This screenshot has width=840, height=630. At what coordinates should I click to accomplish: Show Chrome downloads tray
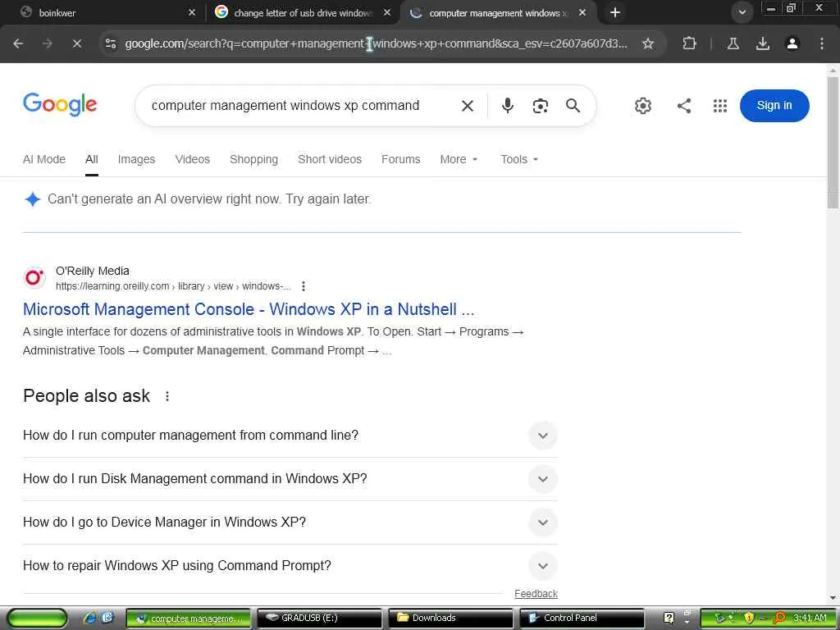[x=763, y=43]
